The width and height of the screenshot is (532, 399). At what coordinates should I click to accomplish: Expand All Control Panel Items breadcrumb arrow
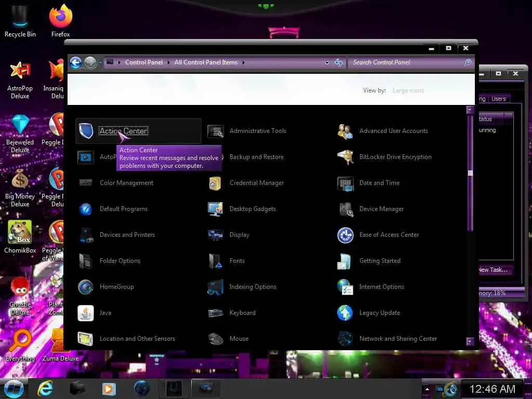coord(243,62)
